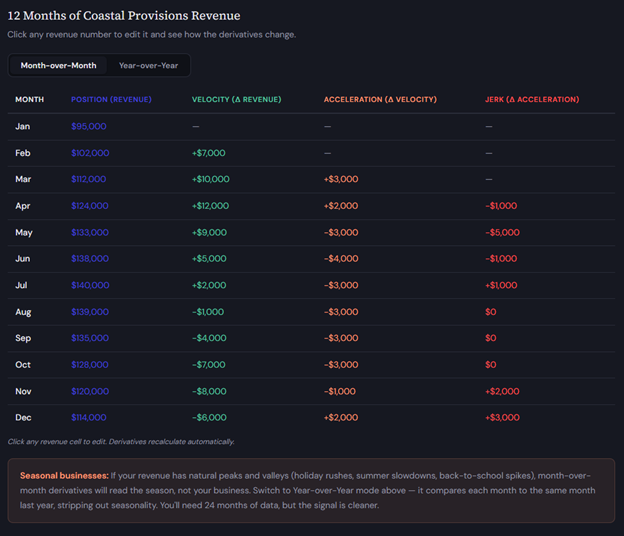Click July revenue cell $140,000
The height and width of the screenshot is (536, 624).
[90, 285]
